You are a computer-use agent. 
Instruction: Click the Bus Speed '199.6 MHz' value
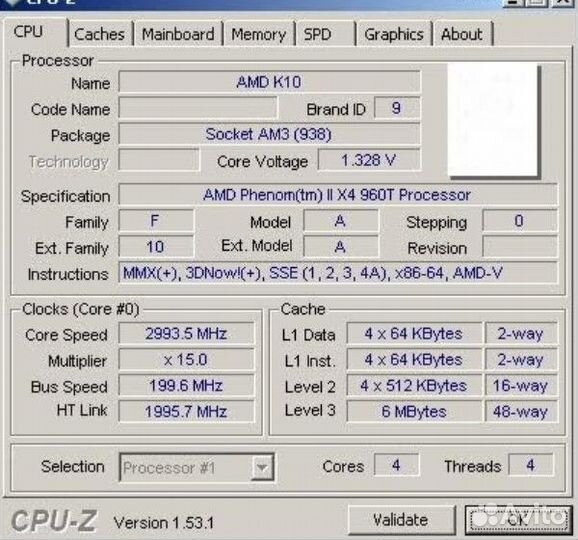(186, 386)
